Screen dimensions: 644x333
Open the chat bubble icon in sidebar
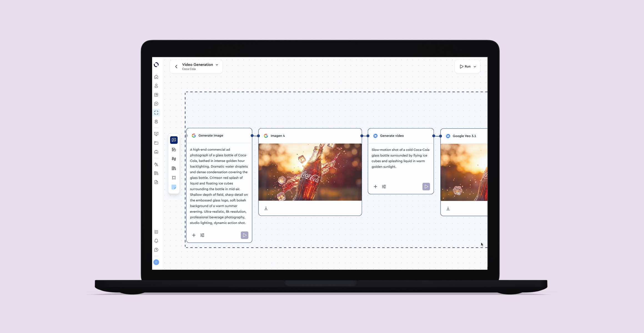(x=156, y=104)
